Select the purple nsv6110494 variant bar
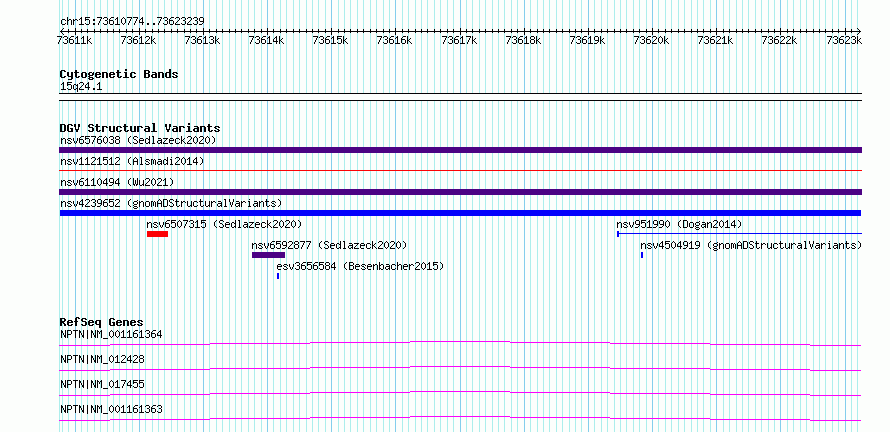Viewport: 890px width, 432px height. 460,192
